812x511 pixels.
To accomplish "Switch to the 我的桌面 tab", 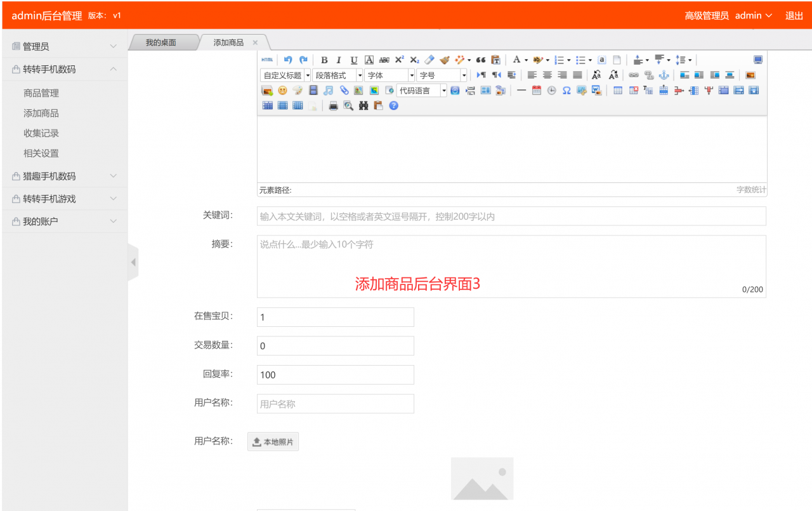I will 160,43.
